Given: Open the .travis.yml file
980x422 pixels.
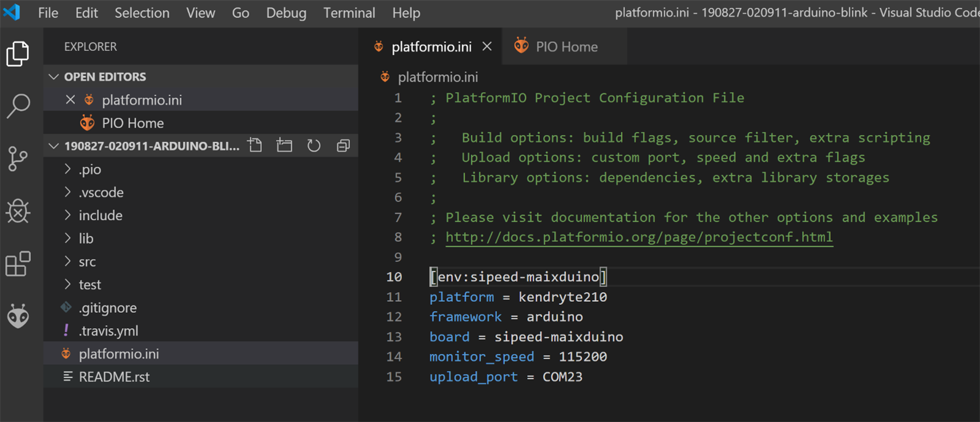Looking at the screenshot, I should tap(109, 331).
